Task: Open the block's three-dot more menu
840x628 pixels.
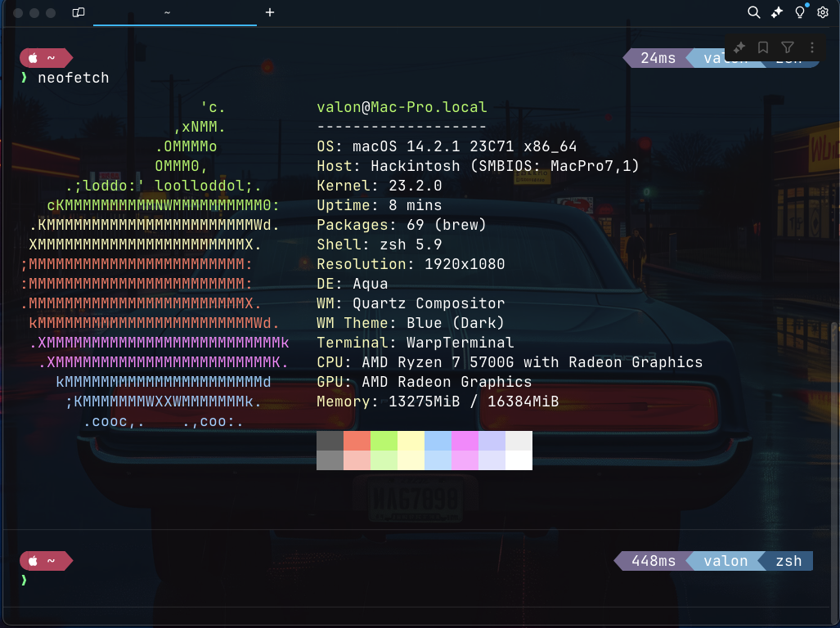Action: click(x=812, y=47)
